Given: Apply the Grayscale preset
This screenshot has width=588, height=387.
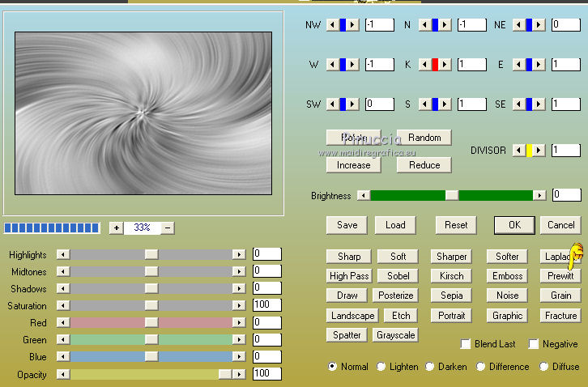Looking at the screenshot, I should click(395, 335).
